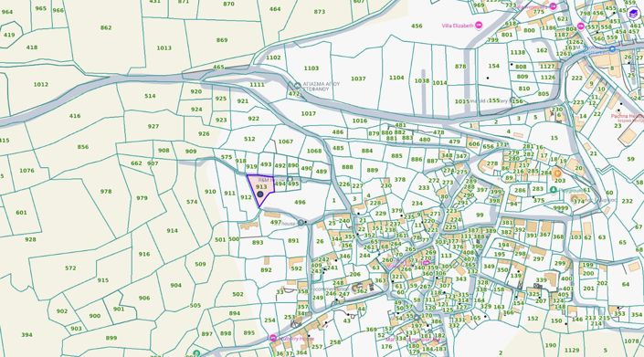The image size is (644, 357).
Task: Select parcel number 416
Action: (x=75, y=116)
